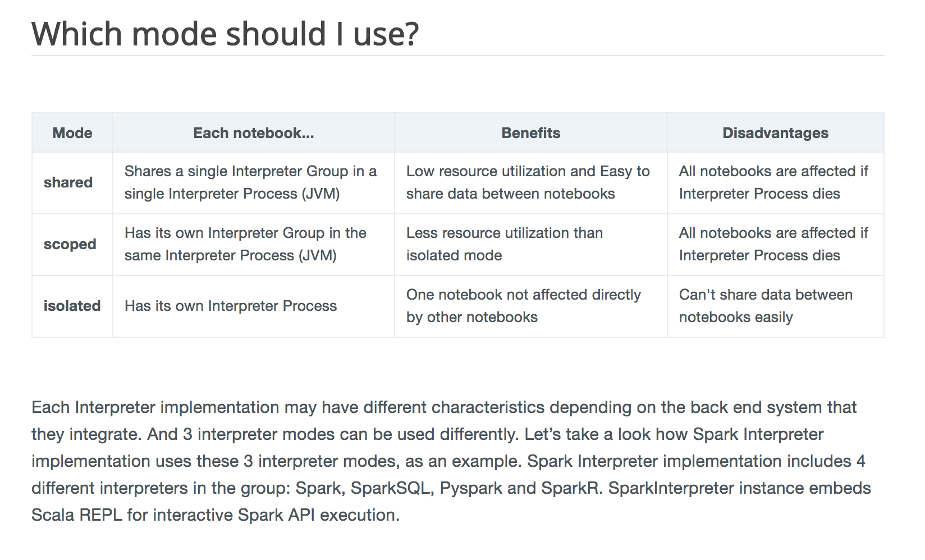Screen dimensions: 925x560
Task: Click the Mode column header
Action: pos(72,133)
